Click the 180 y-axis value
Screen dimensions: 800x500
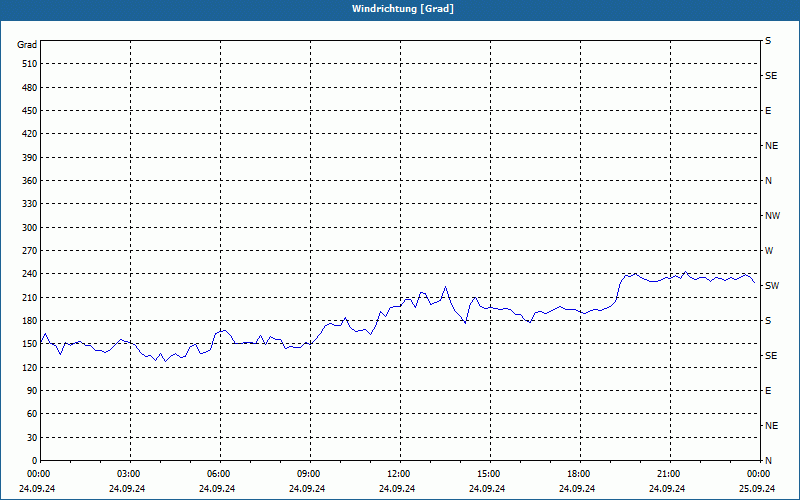click(30, 321)
